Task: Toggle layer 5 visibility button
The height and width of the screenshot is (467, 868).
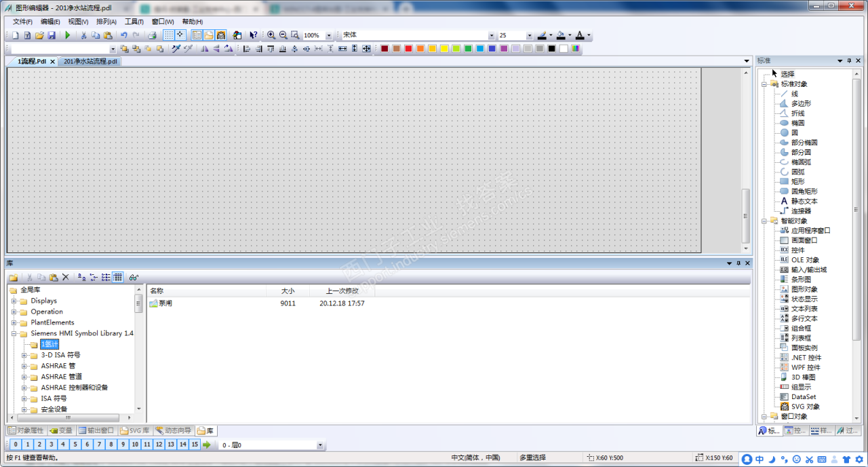Action: point(75,445)
